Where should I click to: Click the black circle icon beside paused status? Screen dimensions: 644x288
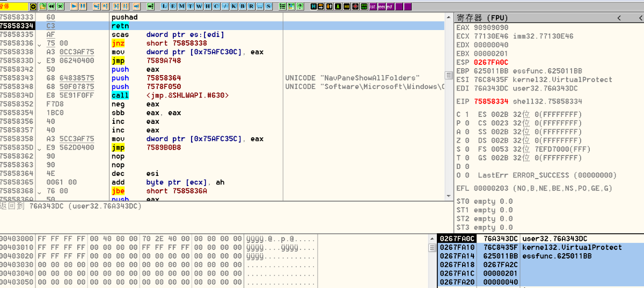[x=33, y=6]
